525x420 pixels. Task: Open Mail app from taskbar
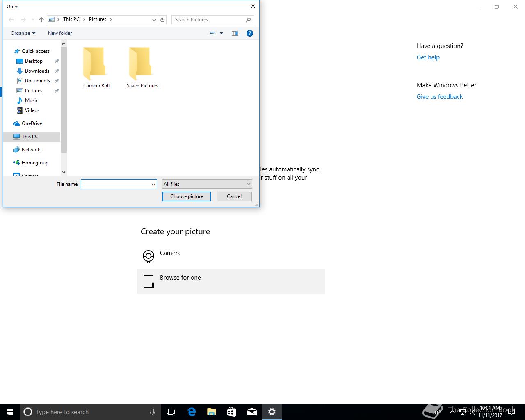pos(252,412)
